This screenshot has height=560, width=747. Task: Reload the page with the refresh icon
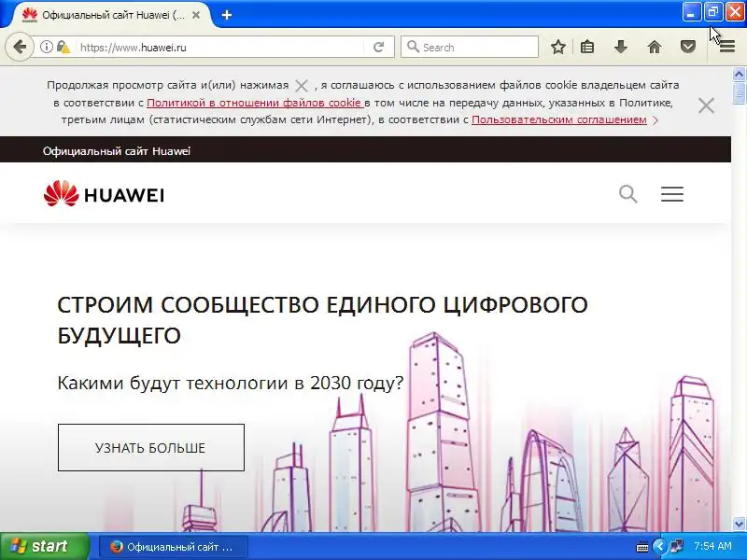tap(379, 47)
